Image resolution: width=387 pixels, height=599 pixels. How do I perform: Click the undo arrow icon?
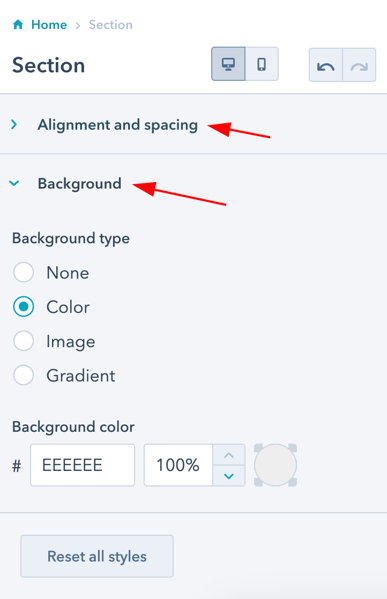(x=325, y=65)
